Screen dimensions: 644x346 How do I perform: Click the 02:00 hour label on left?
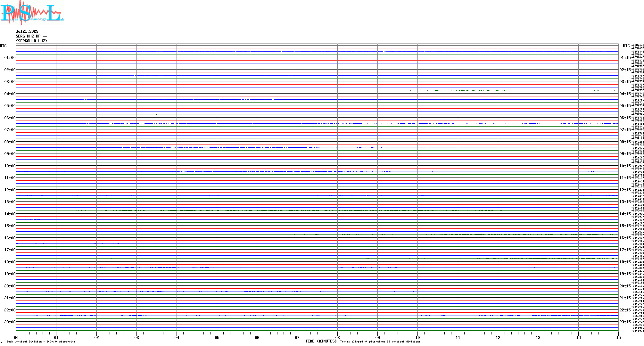[x=10, y=70]
